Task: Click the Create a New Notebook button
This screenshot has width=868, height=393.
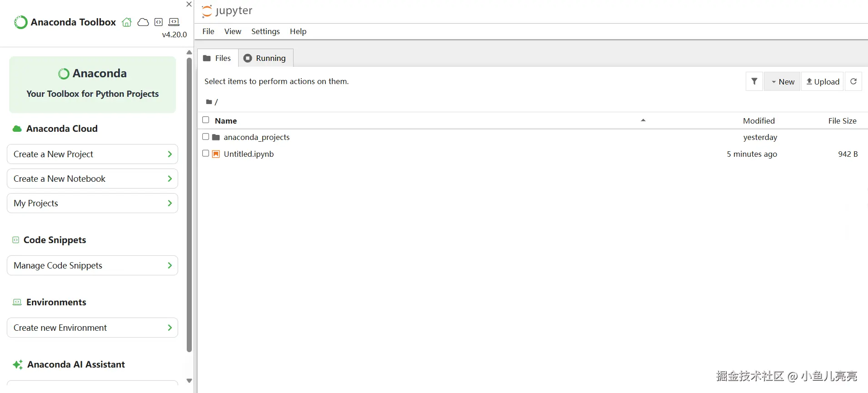Action: click(92, 179)
